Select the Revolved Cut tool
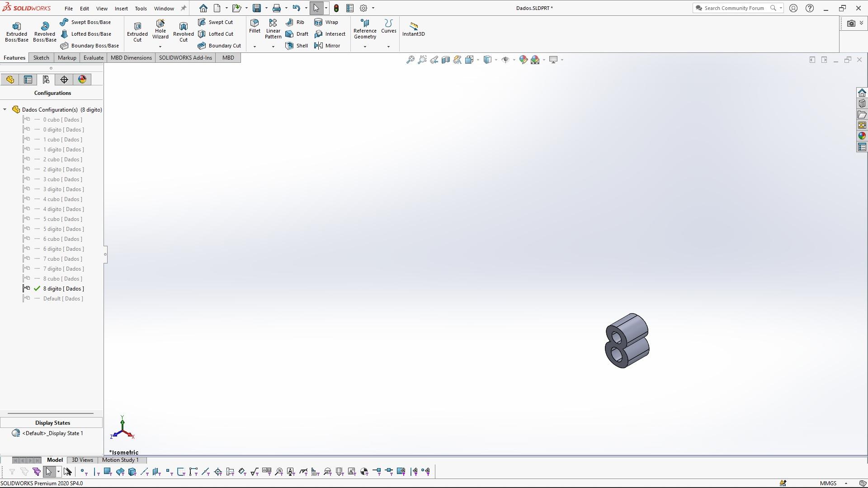Image resolution: width=868 pixels, height=488 pixels. [x=183, y=32]
